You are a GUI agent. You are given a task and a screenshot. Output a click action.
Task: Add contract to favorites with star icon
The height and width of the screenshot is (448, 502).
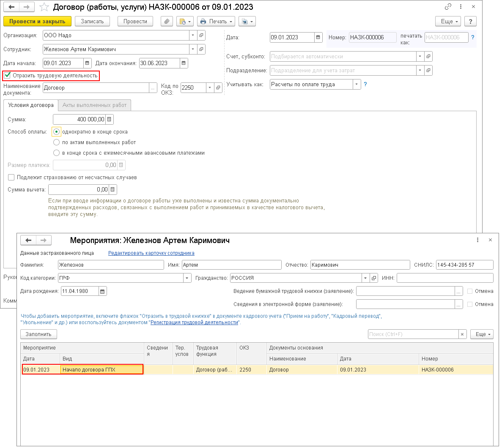click(44, 7)
